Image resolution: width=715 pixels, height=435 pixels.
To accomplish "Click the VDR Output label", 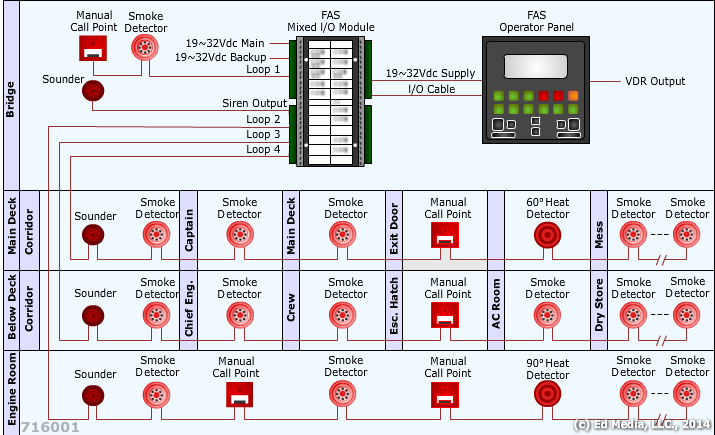I will (655, 81).
